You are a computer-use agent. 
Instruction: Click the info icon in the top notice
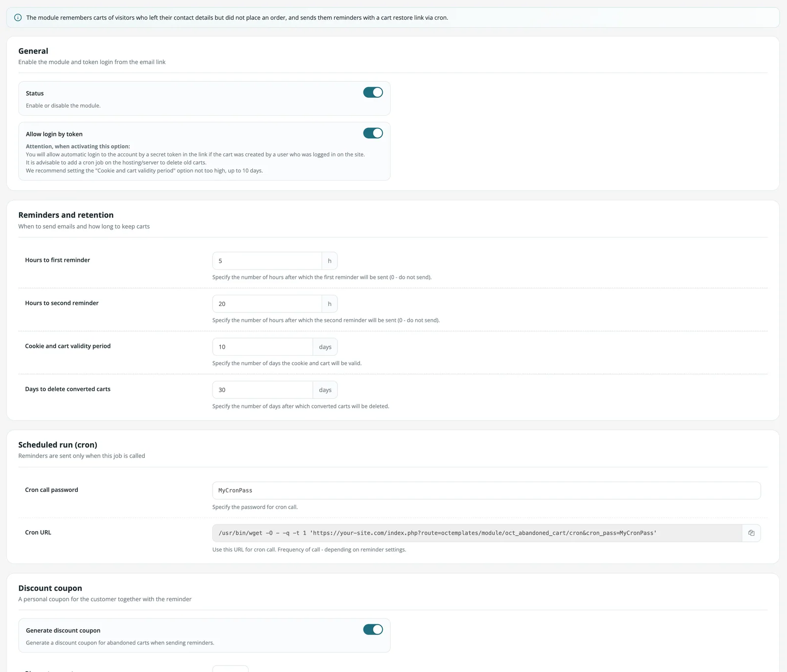(x=18, y=18)
